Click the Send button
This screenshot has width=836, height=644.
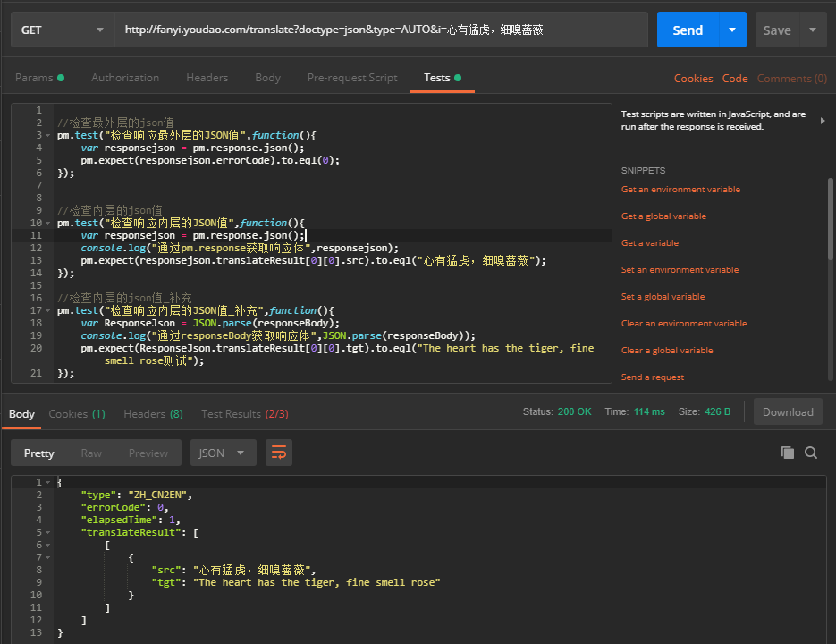point(688,30)
